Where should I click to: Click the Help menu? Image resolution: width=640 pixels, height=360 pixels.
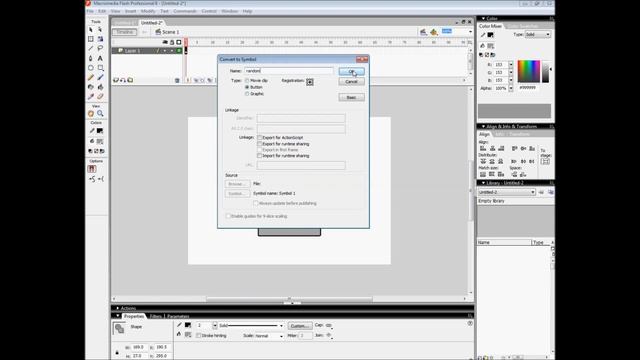click(247, 11)
